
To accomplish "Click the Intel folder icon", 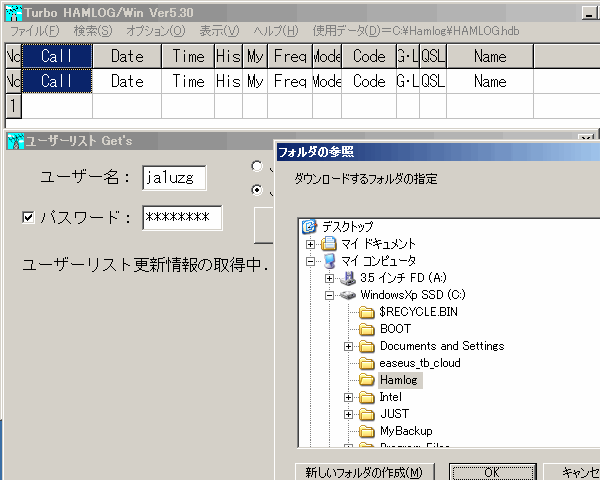I will pyautogui.click(x=367, y=397).
